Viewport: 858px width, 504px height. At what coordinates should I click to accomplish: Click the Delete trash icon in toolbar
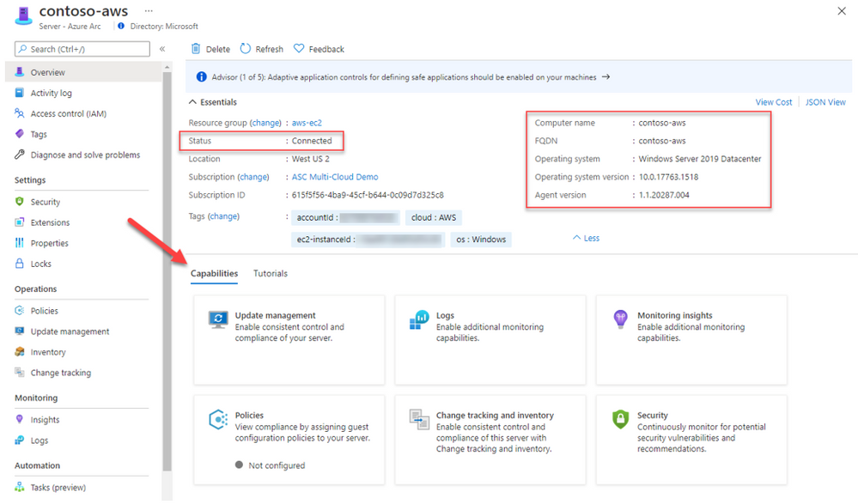(196, 49)
